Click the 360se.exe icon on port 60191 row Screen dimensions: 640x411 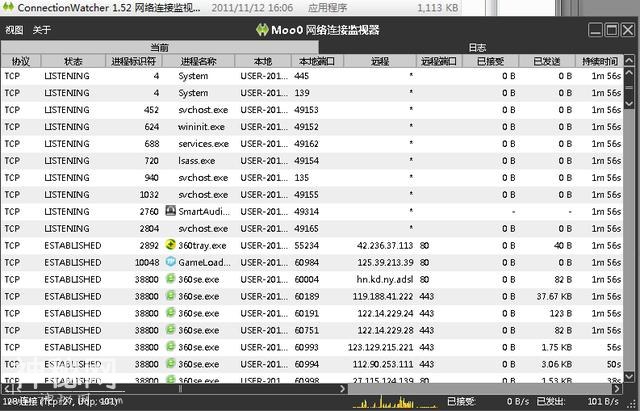click(x=171, y=313)
